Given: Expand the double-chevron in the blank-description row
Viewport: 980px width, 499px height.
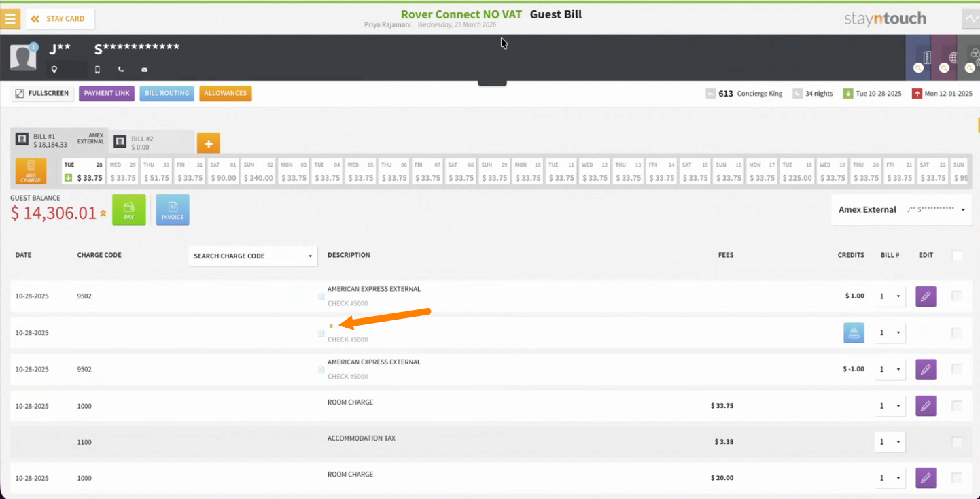Looking at the screenshot, I should click(x=331, y=326).
